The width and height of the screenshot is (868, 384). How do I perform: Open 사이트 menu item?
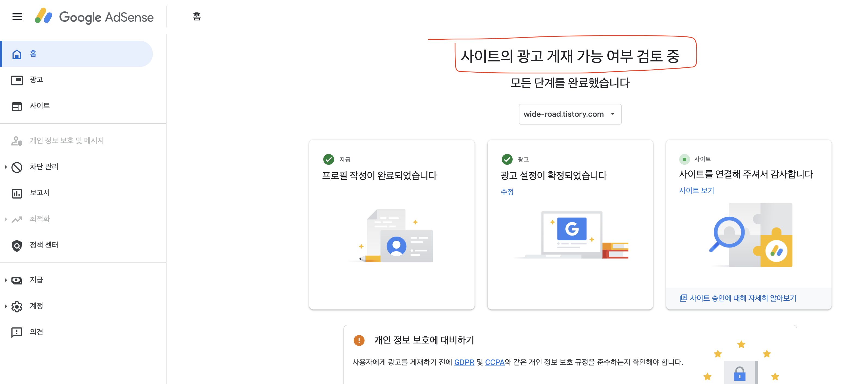40,106
